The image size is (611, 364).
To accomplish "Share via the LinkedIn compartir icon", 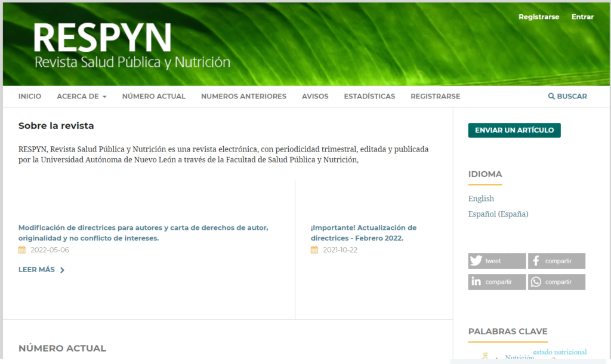I will coord(476,282).
